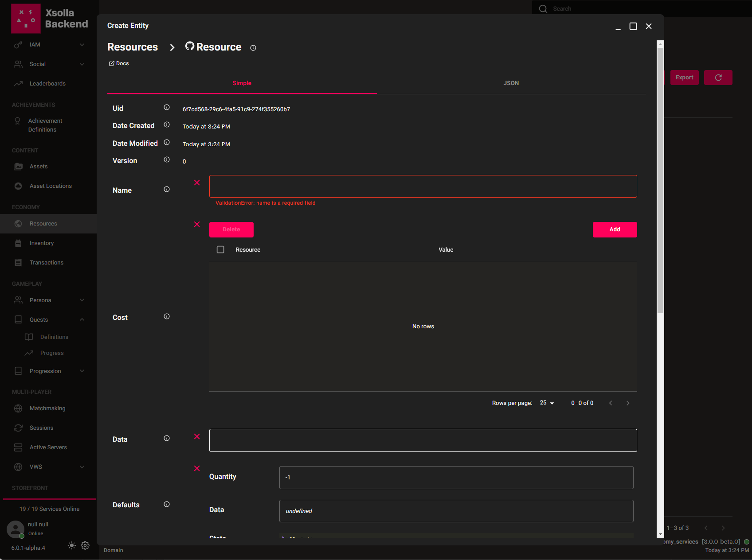
Task: Click the Xsolla Backend logo
Action: [50, 19]
